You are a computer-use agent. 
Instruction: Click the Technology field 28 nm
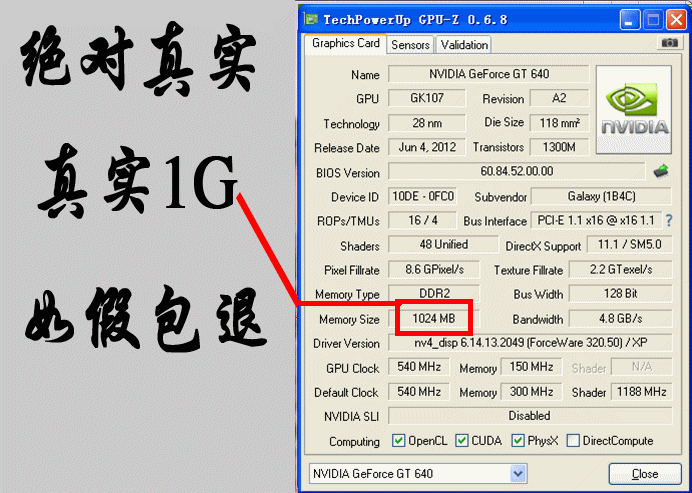427,123
